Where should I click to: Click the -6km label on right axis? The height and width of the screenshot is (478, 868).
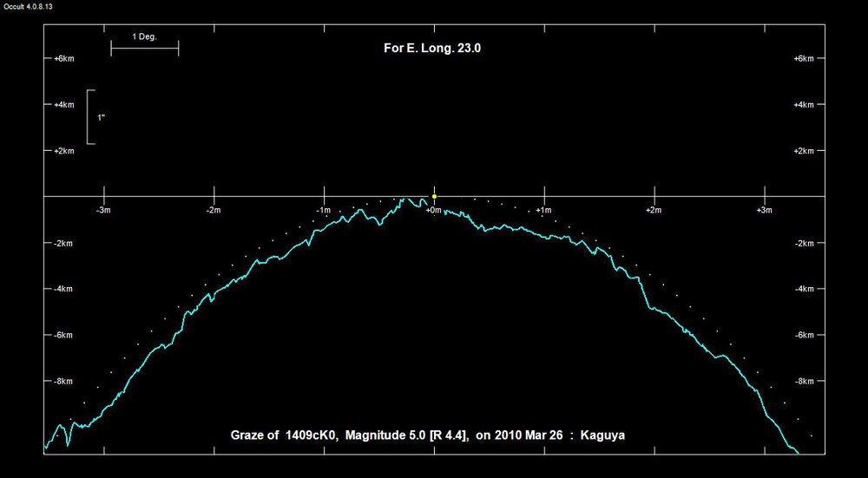point(805,335)
